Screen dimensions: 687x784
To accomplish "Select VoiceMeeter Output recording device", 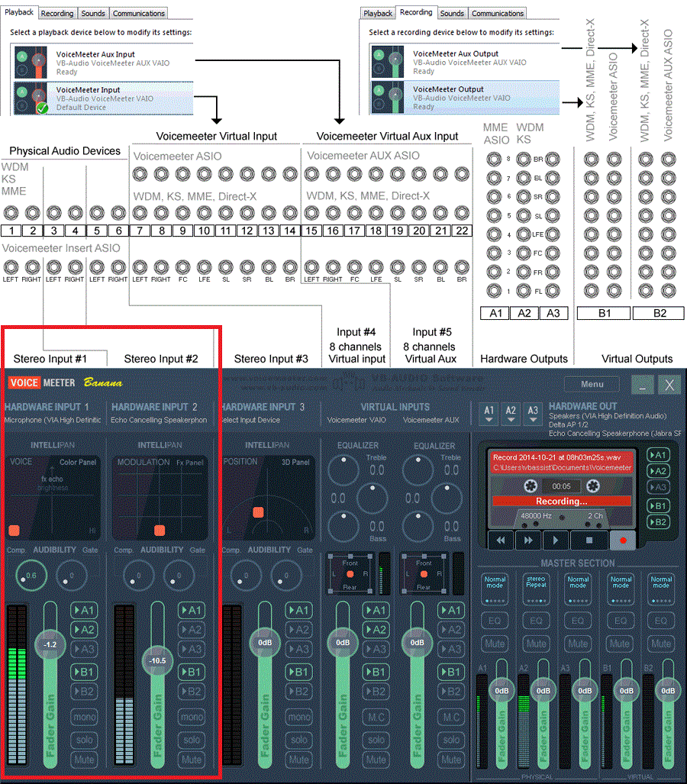I will (x=465, y=98).
